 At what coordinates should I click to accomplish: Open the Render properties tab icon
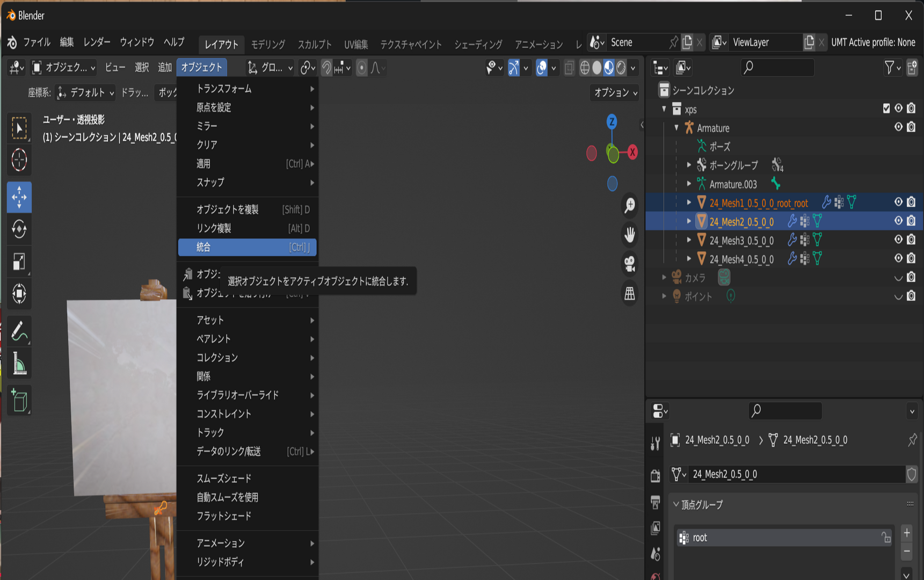[x=655, y=475]
